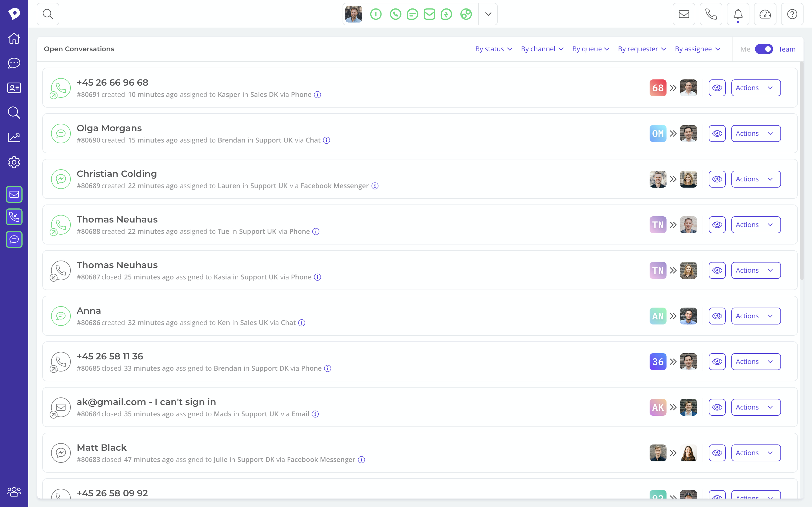Toggle the Me/Team switch

pyautogui.click(x=764, y=49)
